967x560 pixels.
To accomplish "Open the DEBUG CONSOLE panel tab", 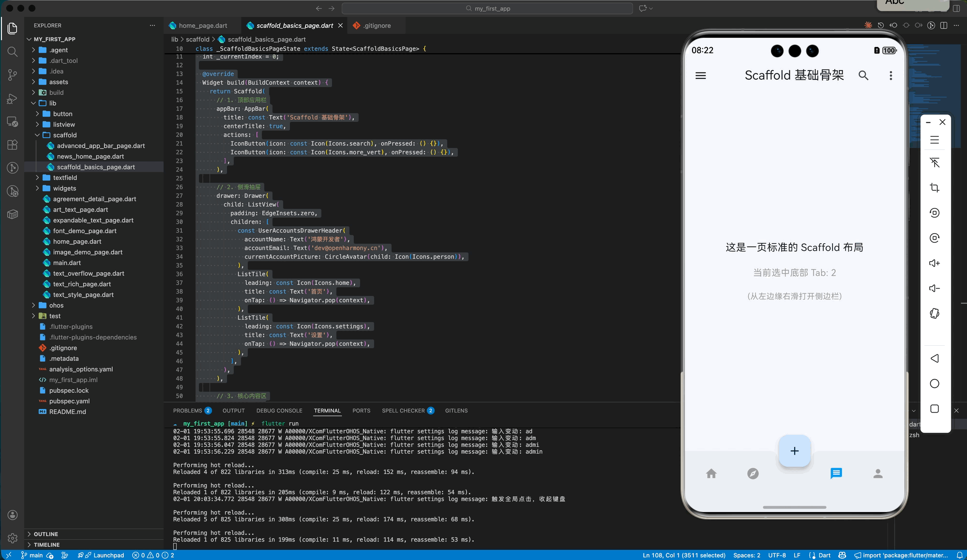I will click(x=279, y=411).
